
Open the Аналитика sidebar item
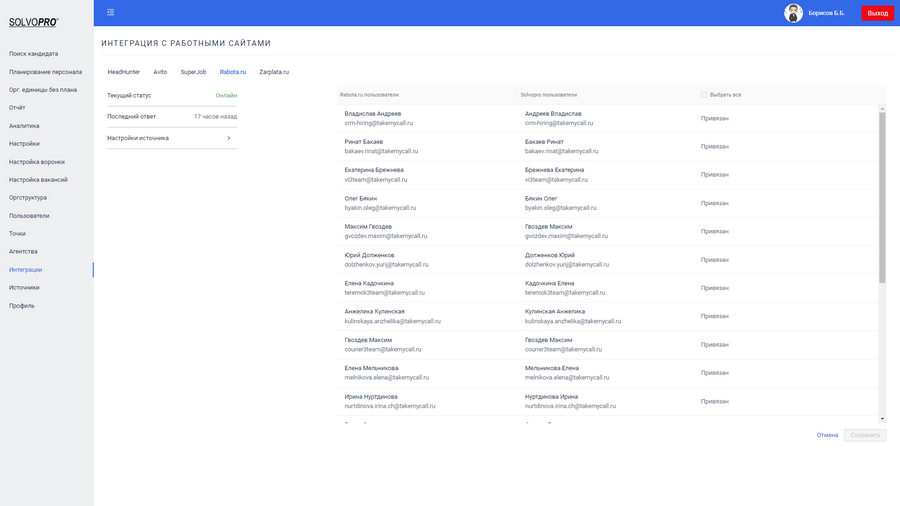tap(24, 126)
